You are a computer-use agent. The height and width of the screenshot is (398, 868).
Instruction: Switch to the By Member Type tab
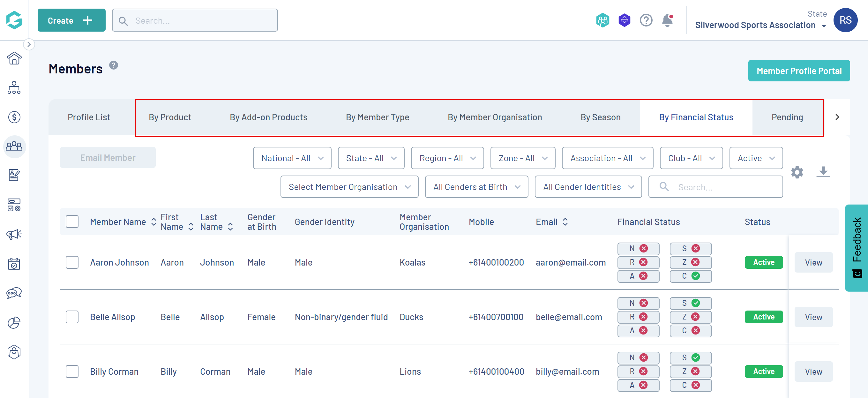[x=377, y=117]
